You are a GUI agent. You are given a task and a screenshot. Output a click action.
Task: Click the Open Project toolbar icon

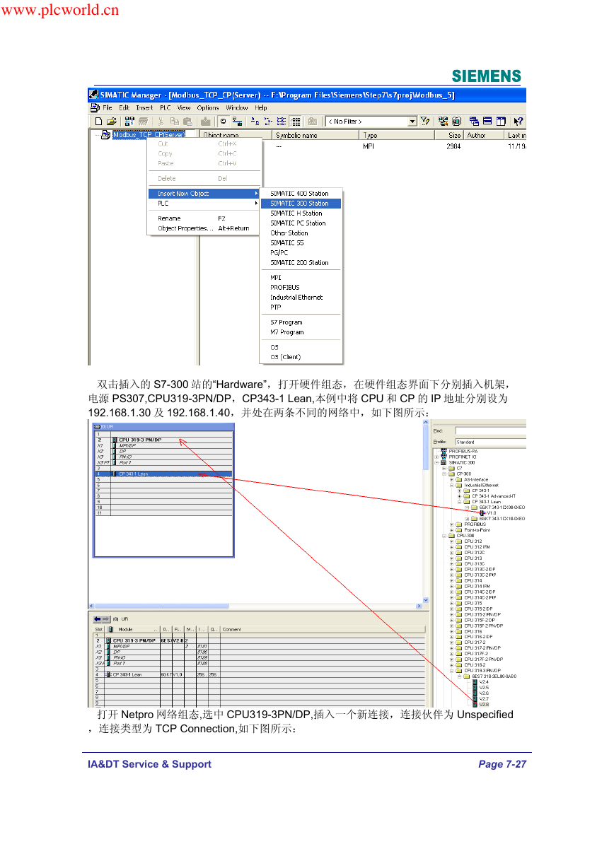tap(112, 122)
